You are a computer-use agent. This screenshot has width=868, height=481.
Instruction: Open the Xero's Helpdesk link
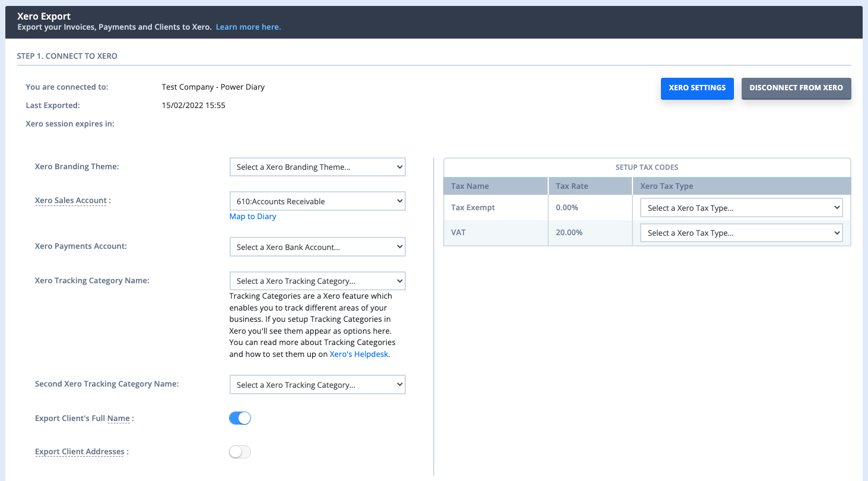pyautogui.click(x=358, y=353)
